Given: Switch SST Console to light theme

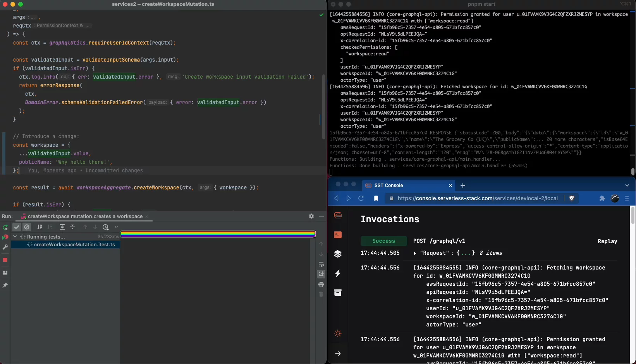Looking at the screenshot, I should [338, 333].
